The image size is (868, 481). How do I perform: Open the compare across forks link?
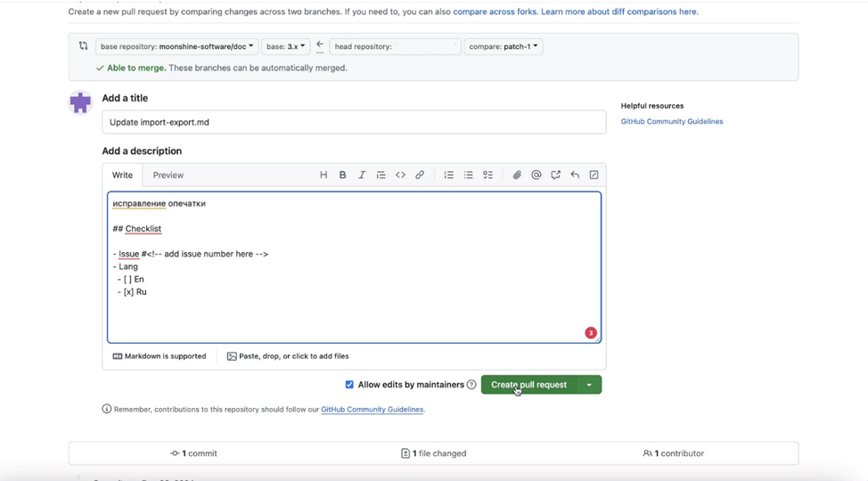point(495,12)
